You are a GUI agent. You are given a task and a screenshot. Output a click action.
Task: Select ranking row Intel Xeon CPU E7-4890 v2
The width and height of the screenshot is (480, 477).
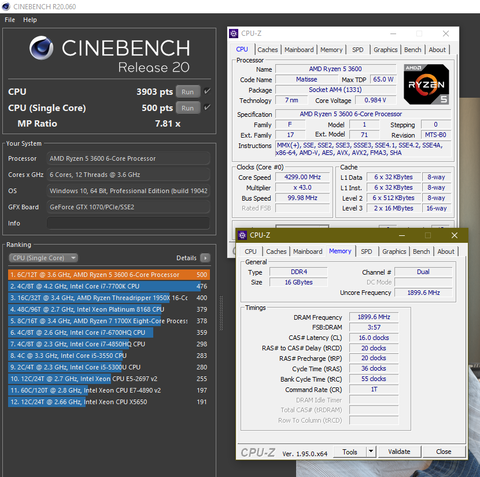coord(109,390)
